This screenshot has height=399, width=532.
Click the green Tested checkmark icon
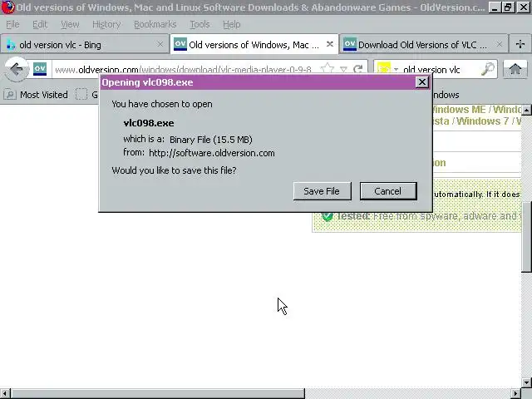(x=327, y=216)
